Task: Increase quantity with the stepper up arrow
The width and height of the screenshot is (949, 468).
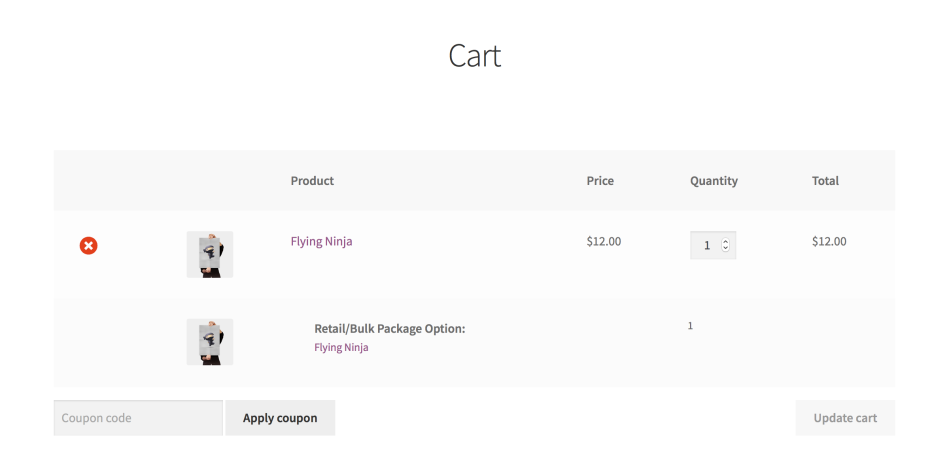Action: (x=726, y=241)
